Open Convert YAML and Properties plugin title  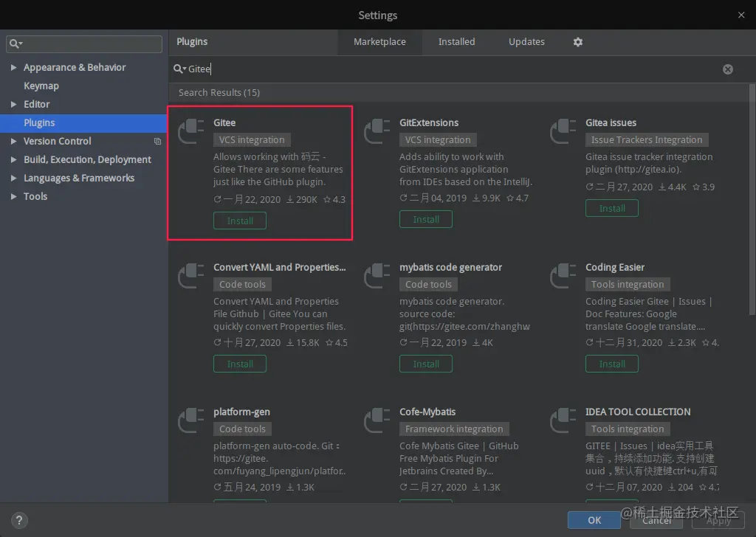tap(280, 267)
